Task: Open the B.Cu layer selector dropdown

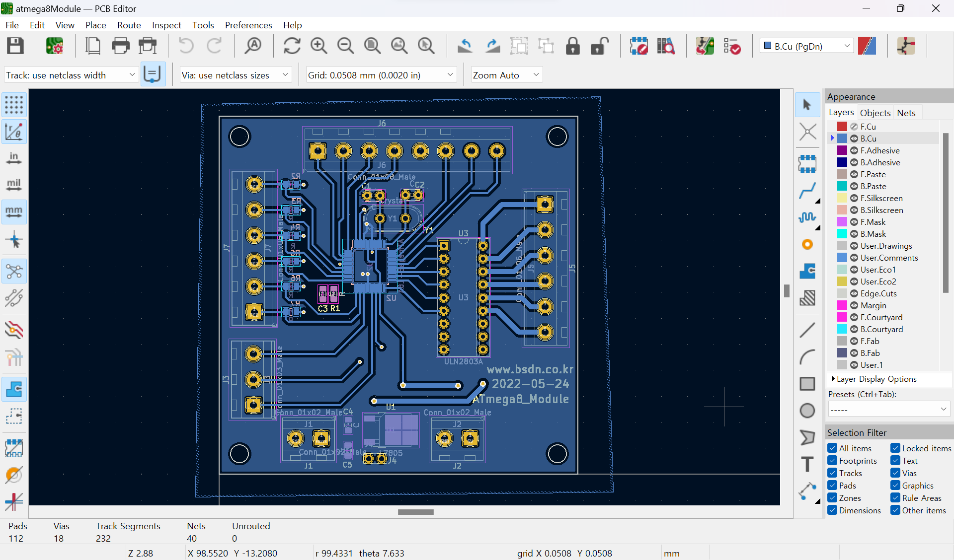Action: tap(807, 46)
